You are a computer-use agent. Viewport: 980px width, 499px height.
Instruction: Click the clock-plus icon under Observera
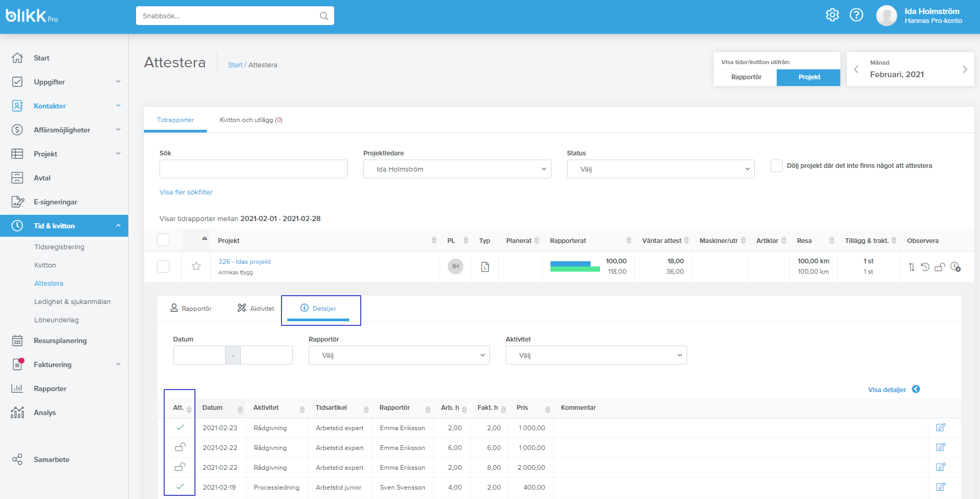[955, 267]
